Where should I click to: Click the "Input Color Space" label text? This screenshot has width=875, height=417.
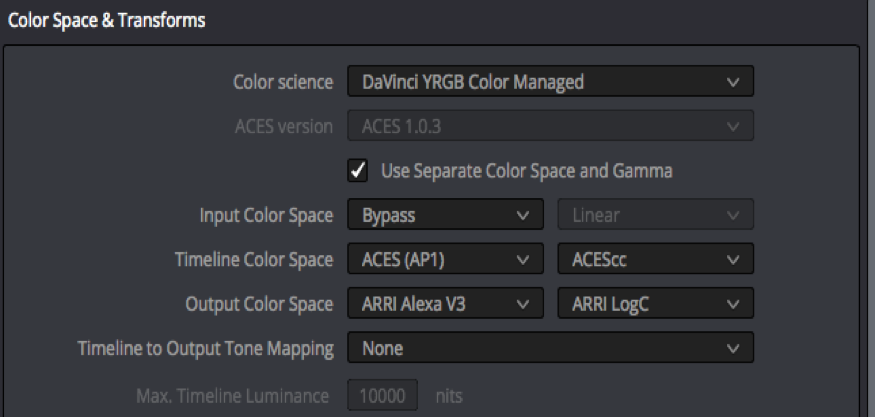(265, 215)
